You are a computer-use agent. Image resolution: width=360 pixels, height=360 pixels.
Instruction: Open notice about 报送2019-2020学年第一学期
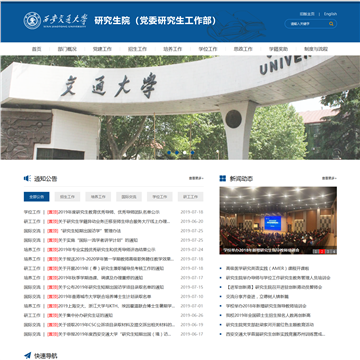[x=111, y=259]
